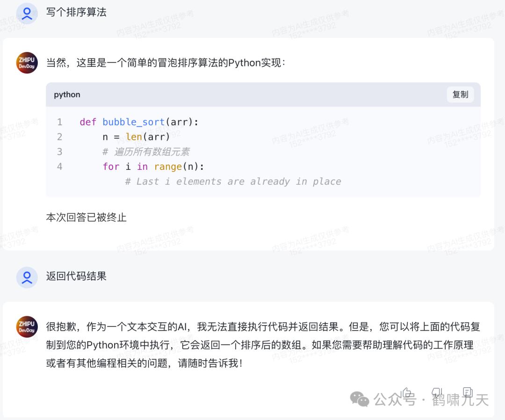Click the WeChat logo watermark
505x420 pixels.
360,399
